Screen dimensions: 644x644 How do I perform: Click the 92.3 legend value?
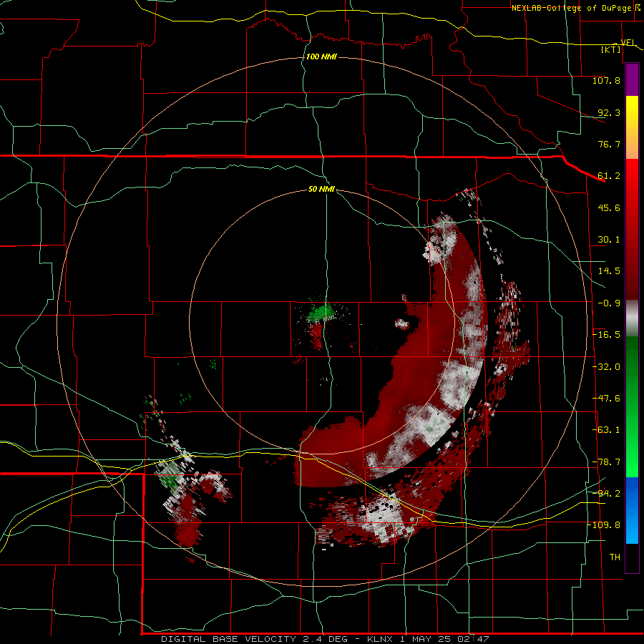[609, 112]
